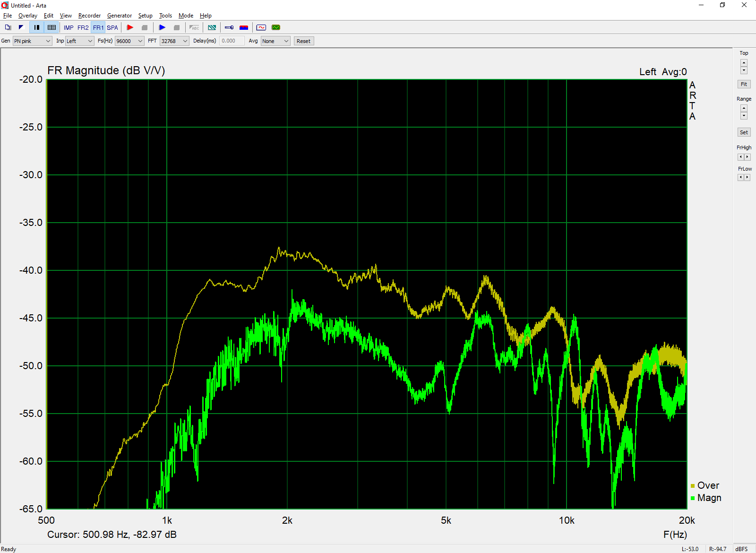The image size is (756, 553).
Task: Toggle the grid display toolbar button
Action: [x=52, y=27]
